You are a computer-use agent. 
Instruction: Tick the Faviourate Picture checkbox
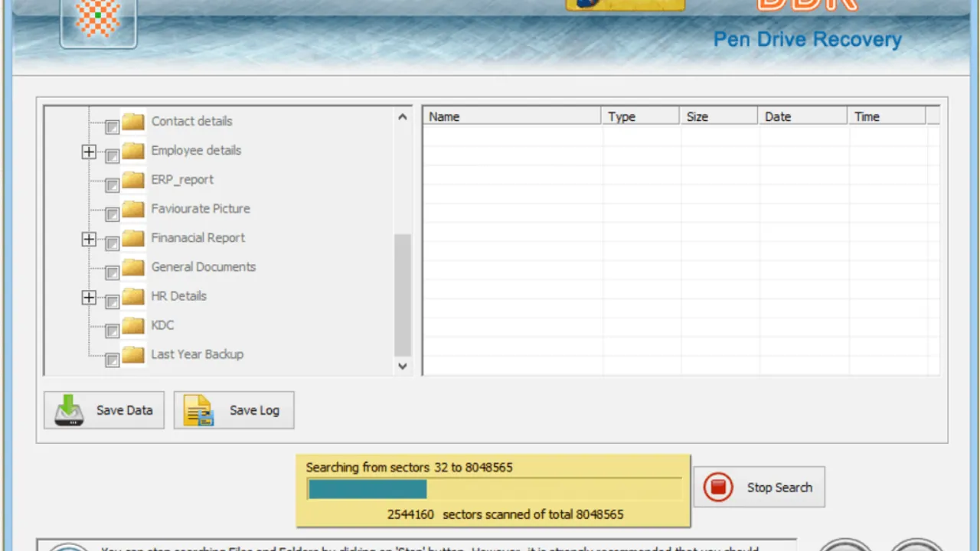tap(113, 214)
